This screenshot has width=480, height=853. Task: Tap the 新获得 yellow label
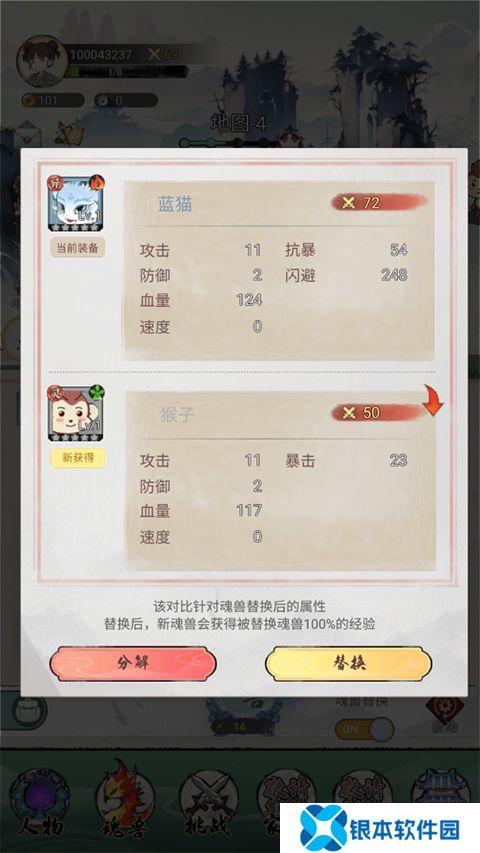click(x=77, y=458)
